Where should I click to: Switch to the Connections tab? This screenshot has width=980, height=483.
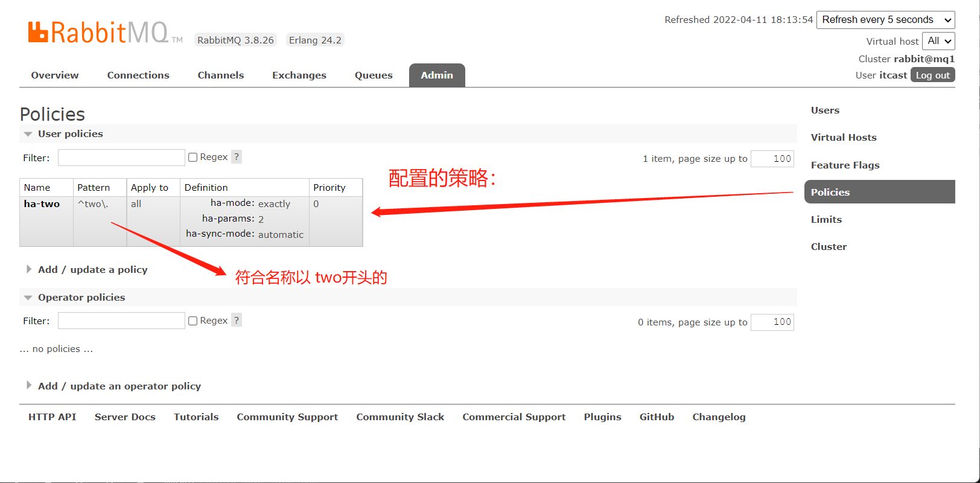pyautogui.click(x=138, y=75)
